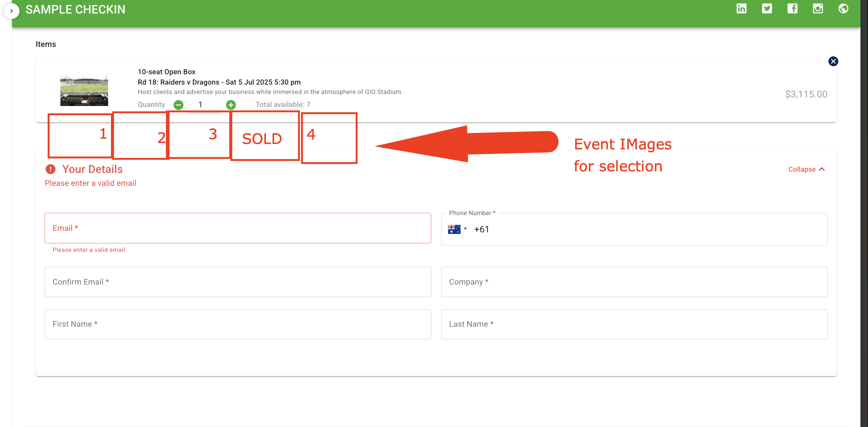Open the Instagram social icon
Viewport: 868px width, 427px height.
817,8
